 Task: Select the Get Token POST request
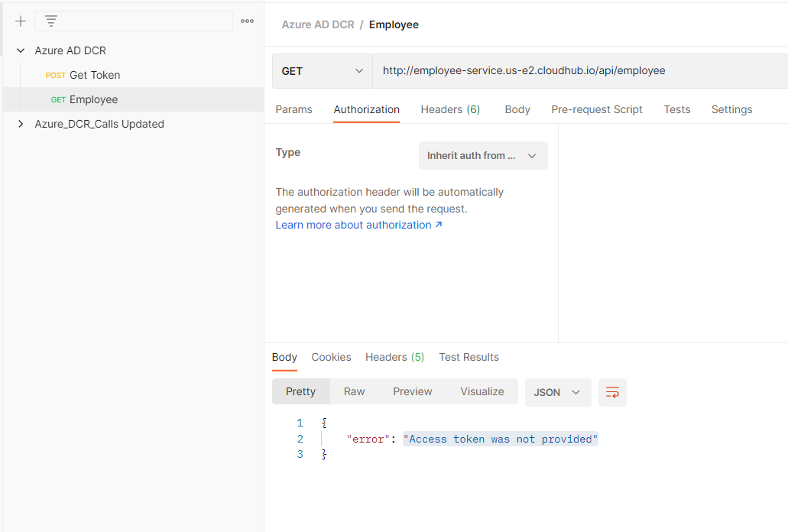click(92, 74)
